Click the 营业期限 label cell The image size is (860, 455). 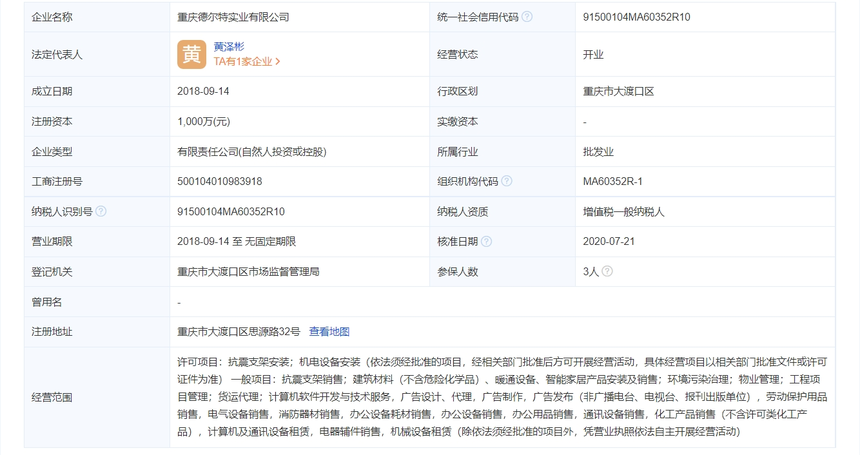tap(97, 242)
